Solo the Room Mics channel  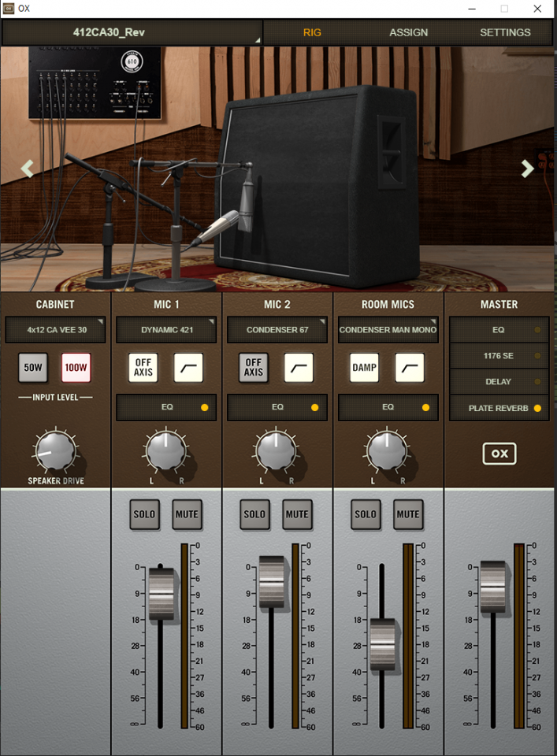click(366, 514)
